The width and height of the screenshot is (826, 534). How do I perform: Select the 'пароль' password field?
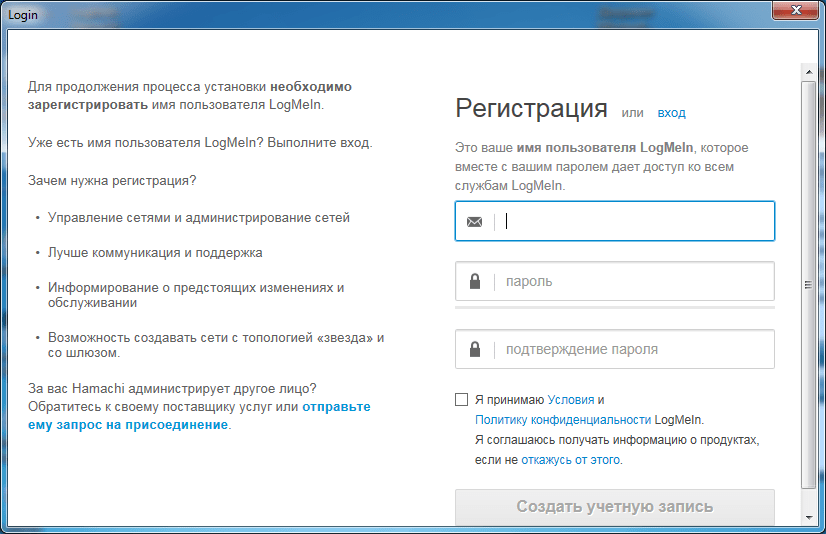coord(635,282)
